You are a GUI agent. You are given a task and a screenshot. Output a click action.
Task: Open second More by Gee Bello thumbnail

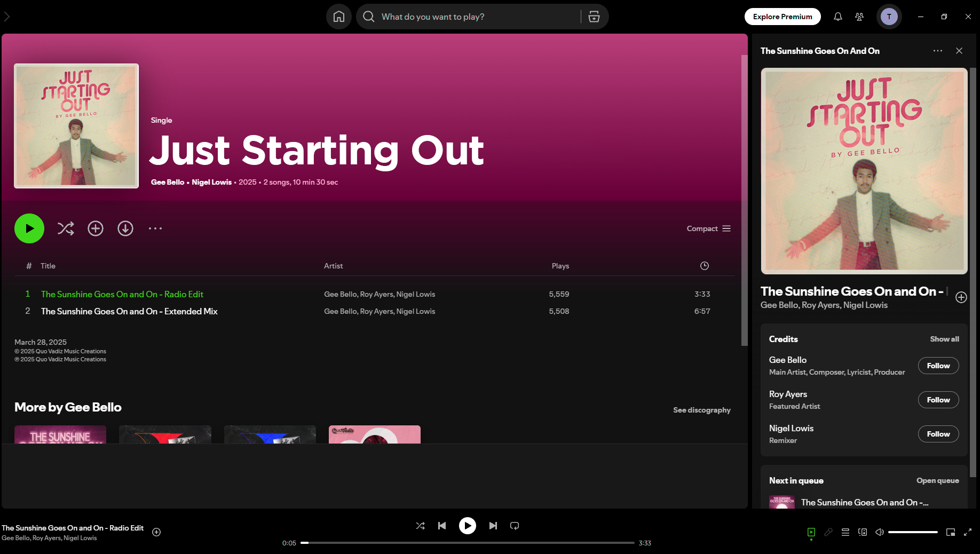[x=165, y=434]
